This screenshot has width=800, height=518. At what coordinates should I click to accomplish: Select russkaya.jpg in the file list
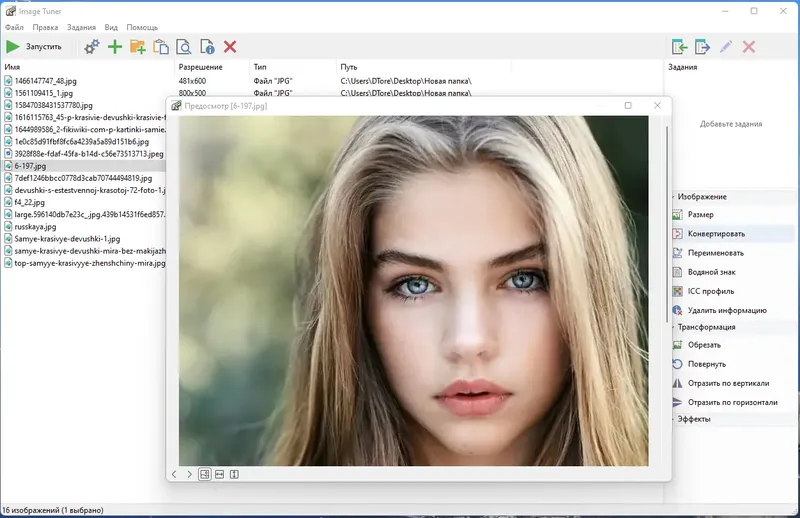[35, 227]
